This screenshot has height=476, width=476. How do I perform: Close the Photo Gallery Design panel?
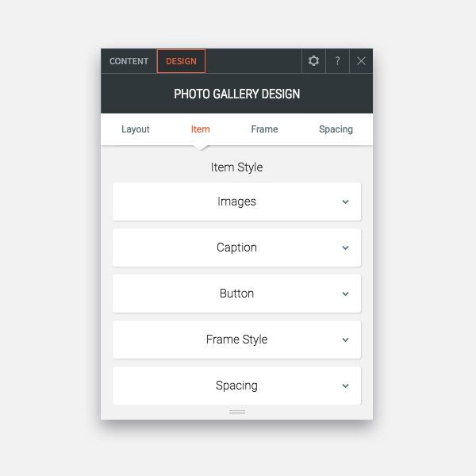tap(361, 61)
